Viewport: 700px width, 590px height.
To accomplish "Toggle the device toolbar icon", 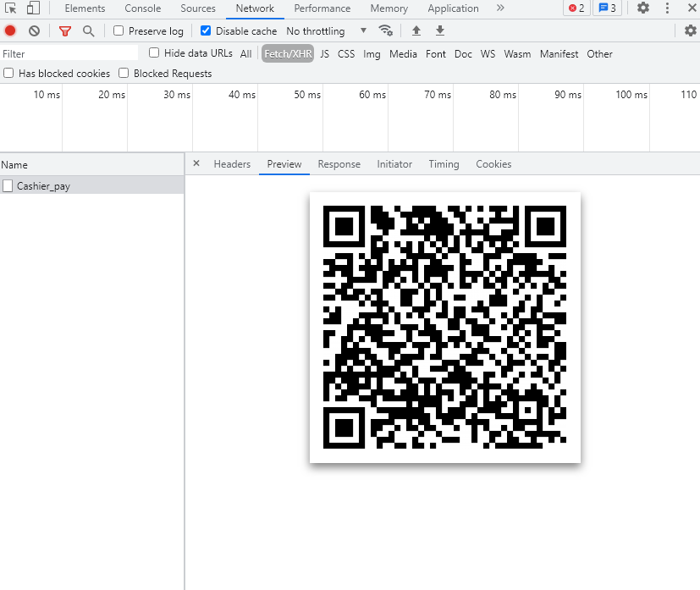I will [33, 8].
